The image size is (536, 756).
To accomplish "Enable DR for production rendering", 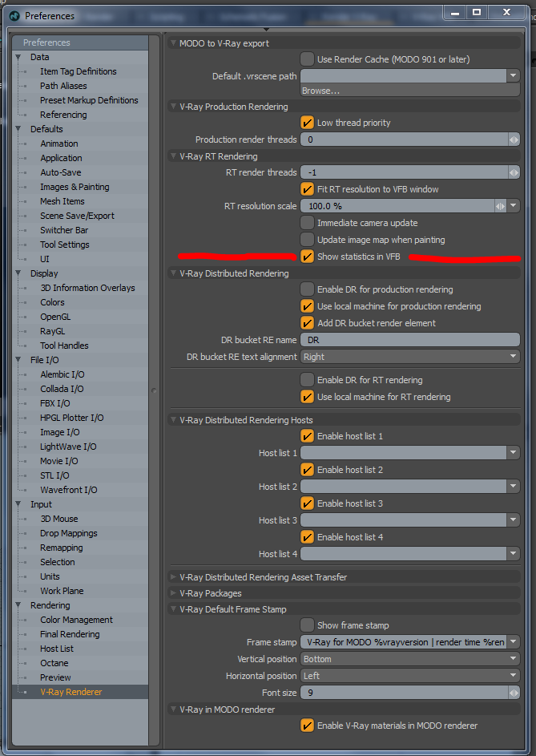I will click(x=307, y=289).
